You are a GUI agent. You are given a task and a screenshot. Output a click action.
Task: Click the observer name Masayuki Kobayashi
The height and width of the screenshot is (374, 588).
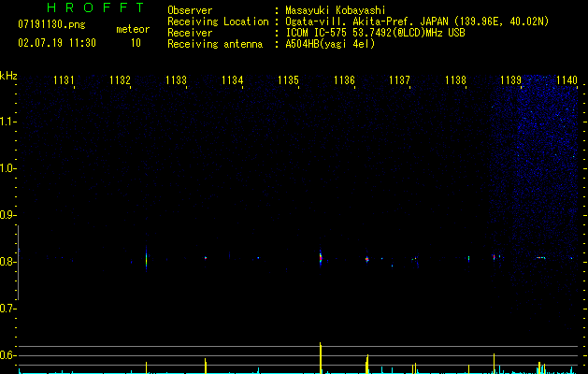pyautogui.click(x=335, y=10)
